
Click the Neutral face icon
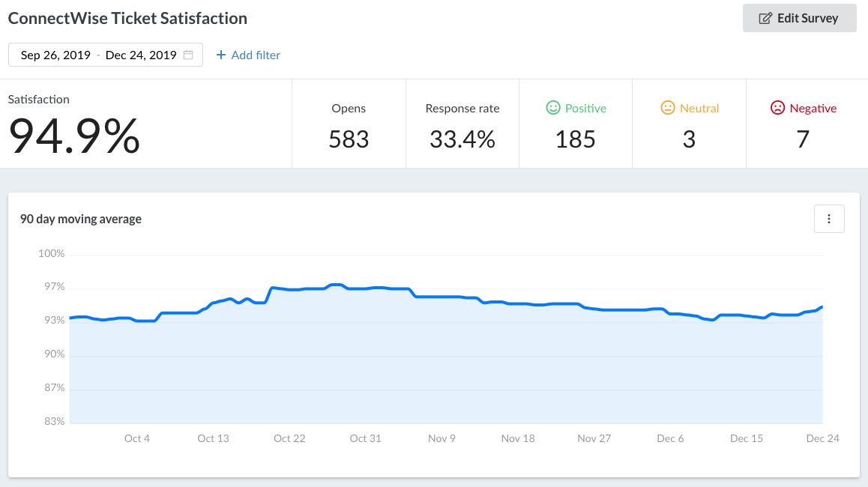coord(668,108)
